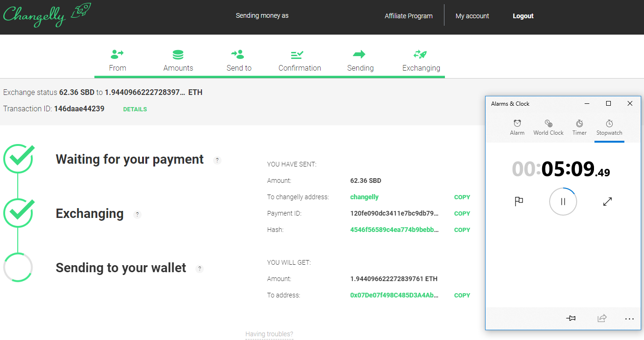644x340 pixels.
Task: Copy the ETH destination address
Action: coord(462,296)
